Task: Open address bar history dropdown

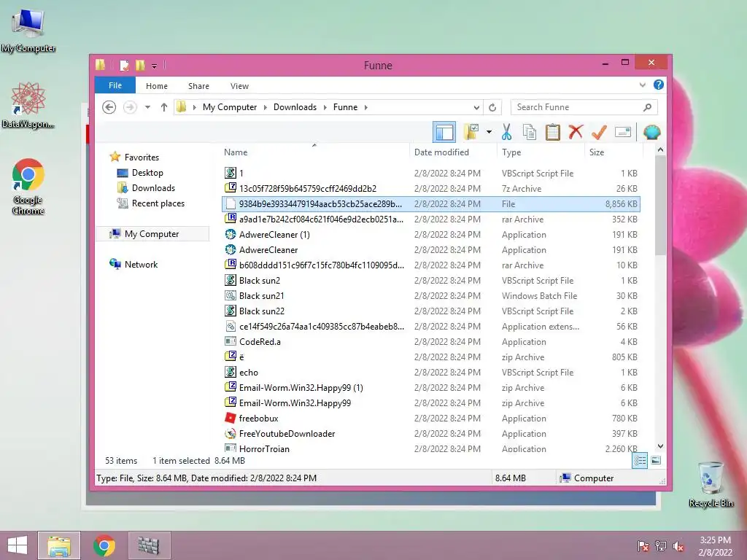Action: tap(476, 107)
